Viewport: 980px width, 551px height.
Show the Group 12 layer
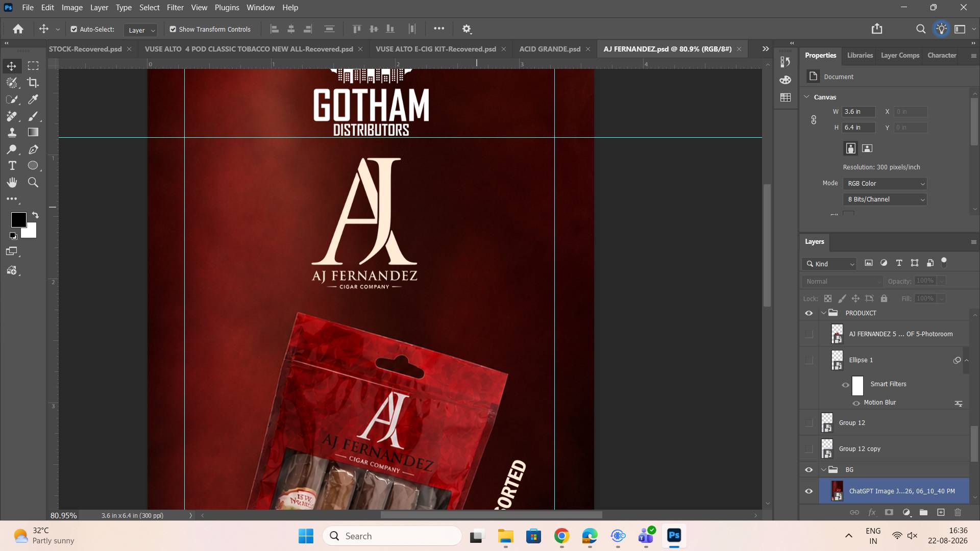809,423
